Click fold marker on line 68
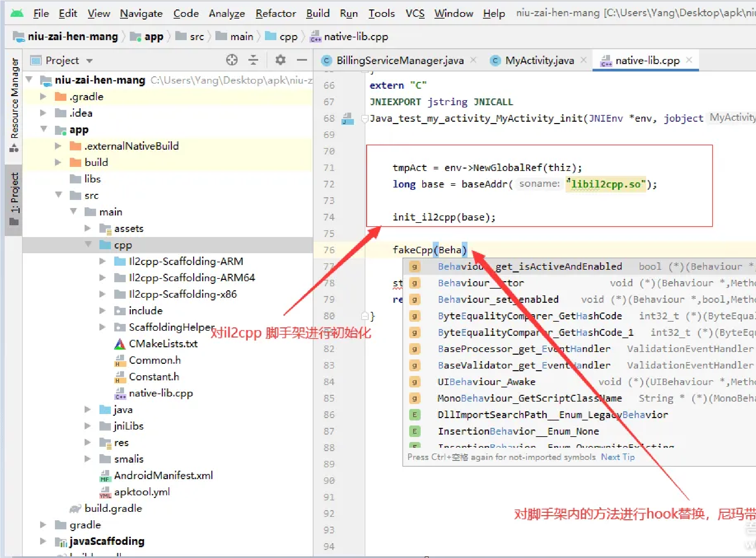Image resolution: width=756 pixels, height=558 pixels. (365, 119)
